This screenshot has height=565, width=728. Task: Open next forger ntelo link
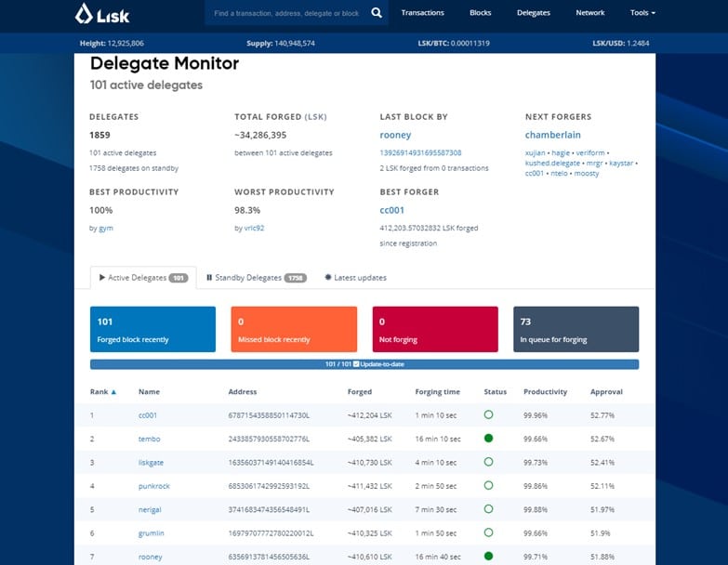[559, 173]
